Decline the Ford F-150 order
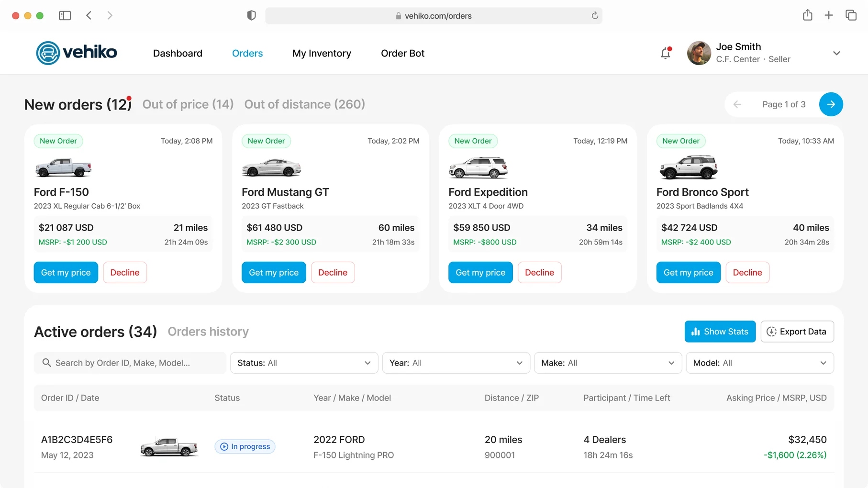This screenshot has height=488, width=868. click(125, 272)
